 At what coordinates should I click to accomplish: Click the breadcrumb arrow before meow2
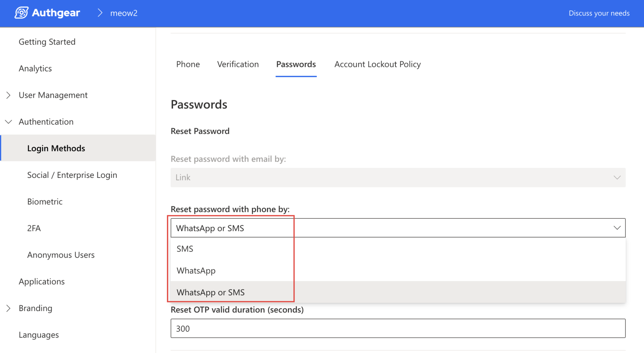point(100,13)
